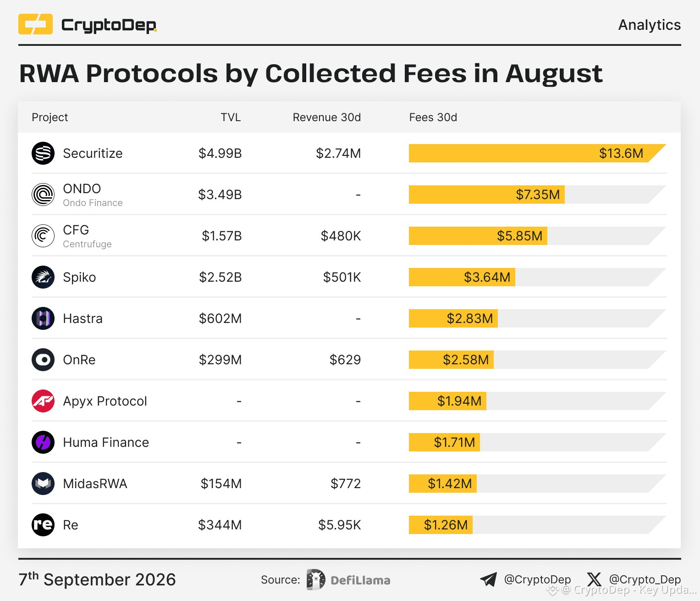
Task: Select the Securitize project logo
Action: click(x=43, y=153)
